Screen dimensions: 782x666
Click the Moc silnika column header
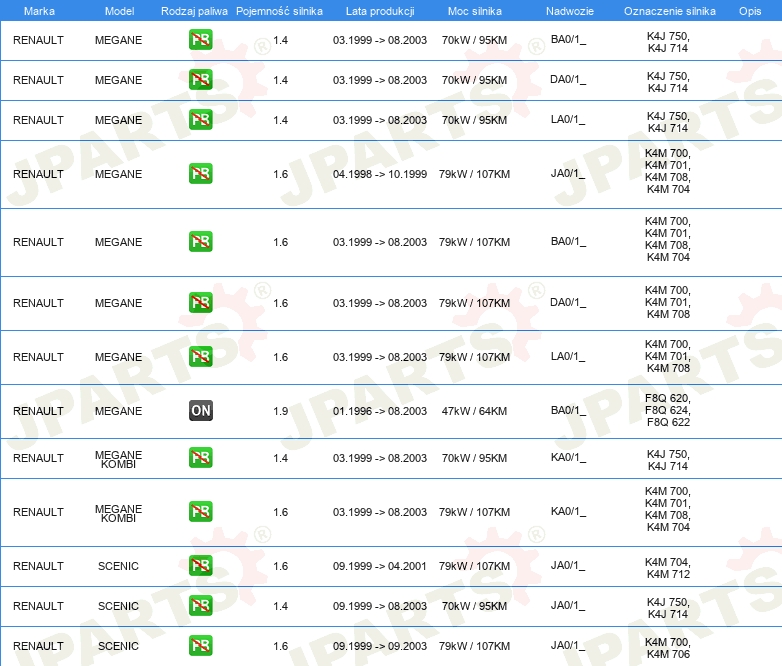pos(474,11)
